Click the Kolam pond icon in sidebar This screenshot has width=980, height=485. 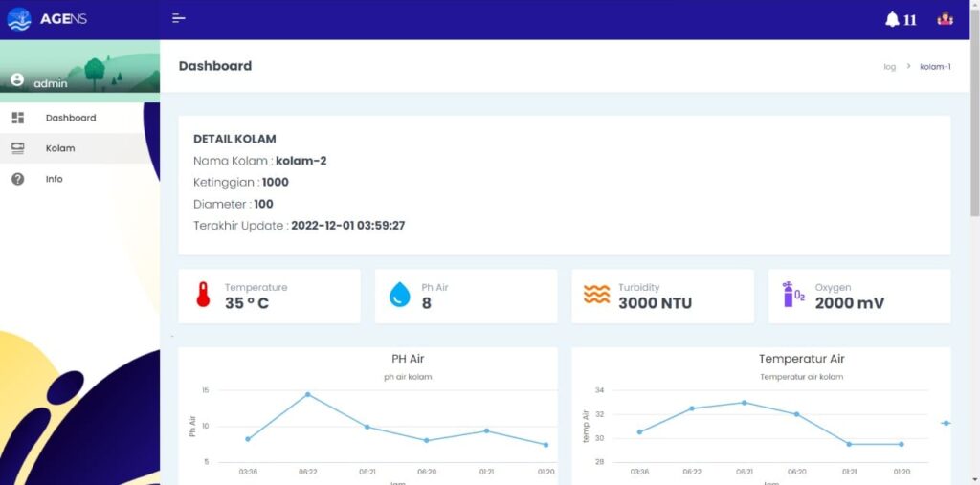tap(17, 148)
